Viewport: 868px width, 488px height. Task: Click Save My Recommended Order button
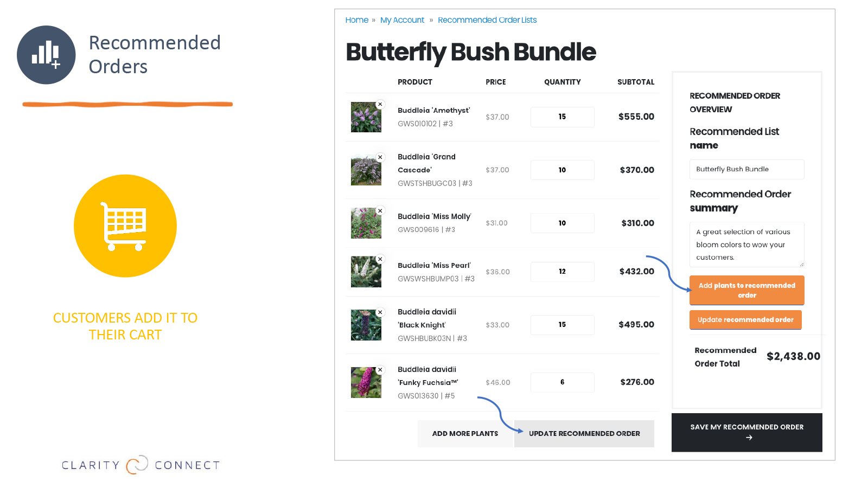pos(747,432)
